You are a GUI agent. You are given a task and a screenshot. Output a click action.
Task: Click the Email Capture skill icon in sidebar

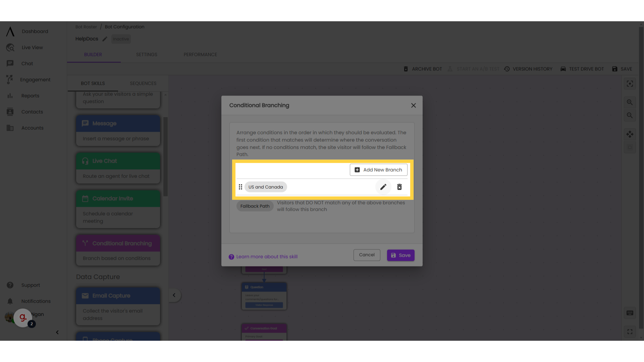(x=85, y=296)
